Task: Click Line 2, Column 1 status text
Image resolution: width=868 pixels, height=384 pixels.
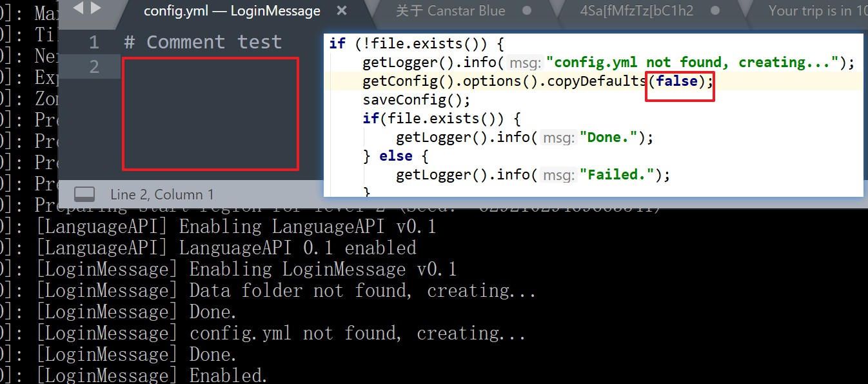Action: [162, 194]
